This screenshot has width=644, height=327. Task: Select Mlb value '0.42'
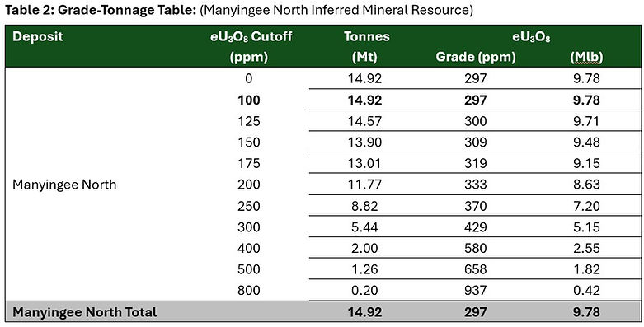pyautogui.click(x=586, y=291)
